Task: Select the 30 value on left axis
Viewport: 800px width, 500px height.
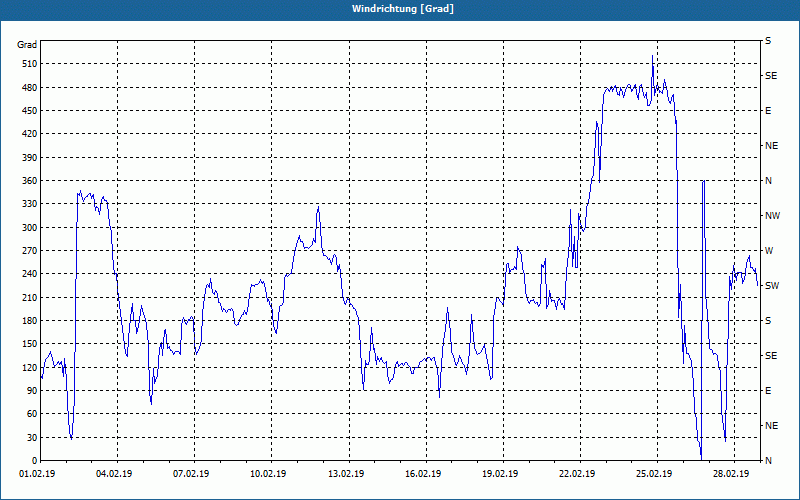Action: (x=32, y=437)
